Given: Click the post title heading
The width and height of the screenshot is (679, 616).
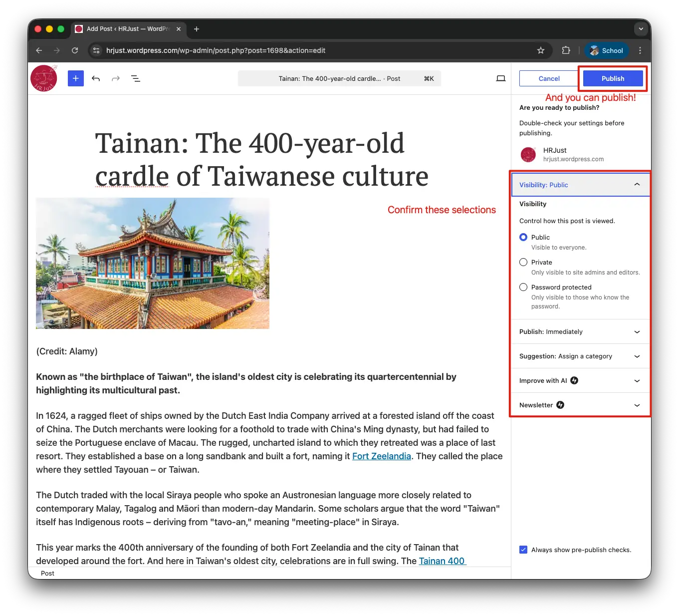Looking at the screenshot, I should [262, 159].
